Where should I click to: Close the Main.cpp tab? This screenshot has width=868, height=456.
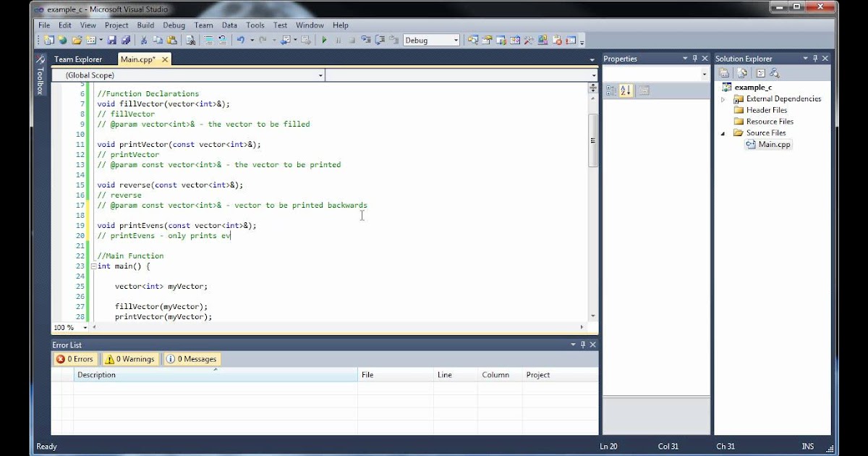click(x=164, y=59)
